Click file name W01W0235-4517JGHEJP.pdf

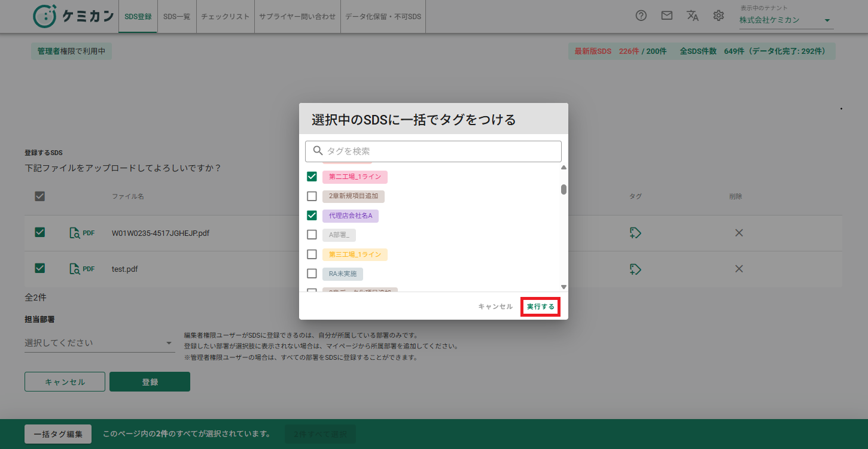tap(161, 233)
